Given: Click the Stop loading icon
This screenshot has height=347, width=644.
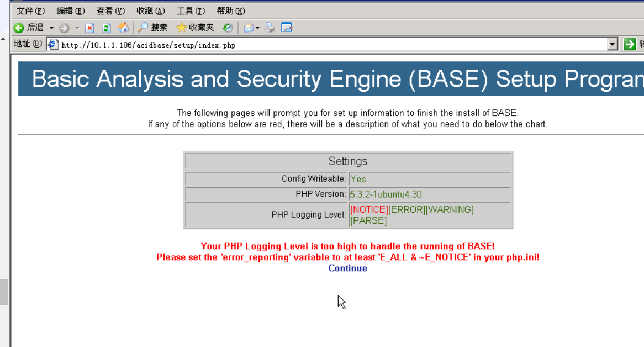Looking at the screenshot, I should 89,28.
